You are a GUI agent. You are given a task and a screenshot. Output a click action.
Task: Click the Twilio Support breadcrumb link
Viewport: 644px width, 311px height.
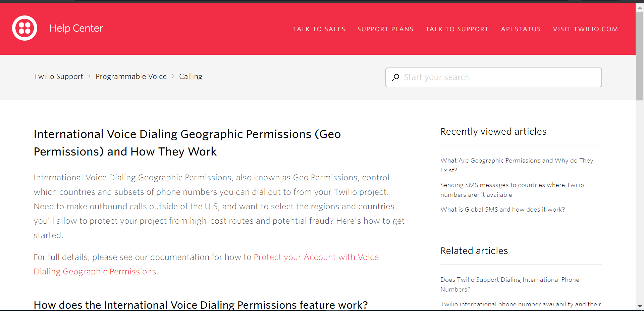pyautogui.click(x=58, y=76)
